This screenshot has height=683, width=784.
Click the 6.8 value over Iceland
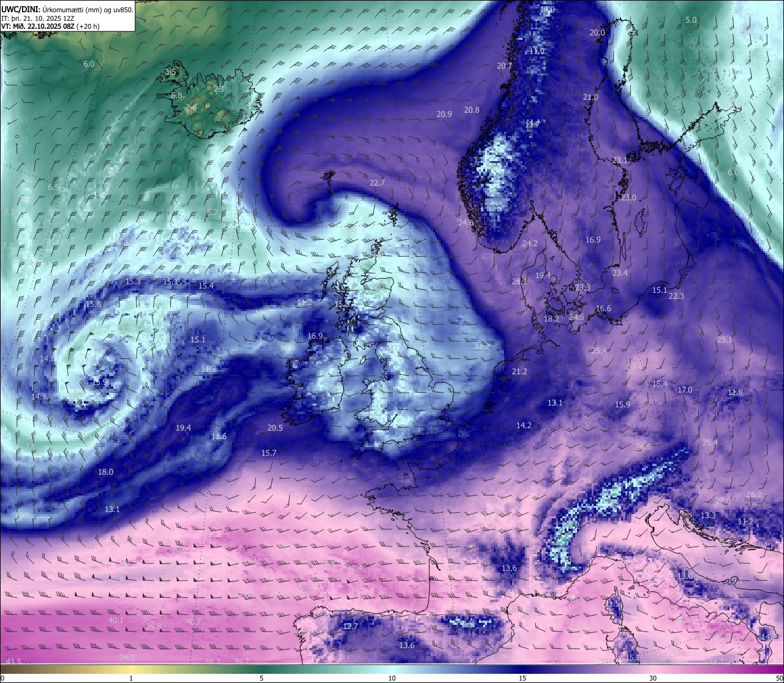pos(176,96)
